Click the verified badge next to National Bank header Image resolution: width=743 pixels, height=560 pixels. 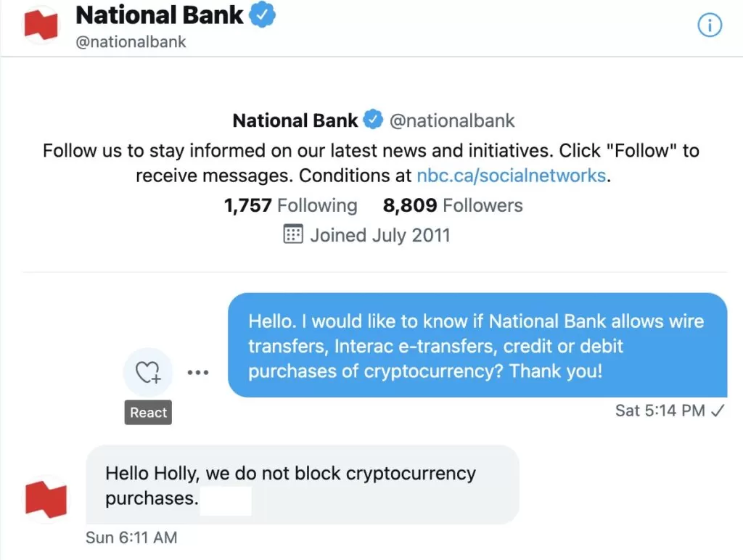[x=263, y=15]
